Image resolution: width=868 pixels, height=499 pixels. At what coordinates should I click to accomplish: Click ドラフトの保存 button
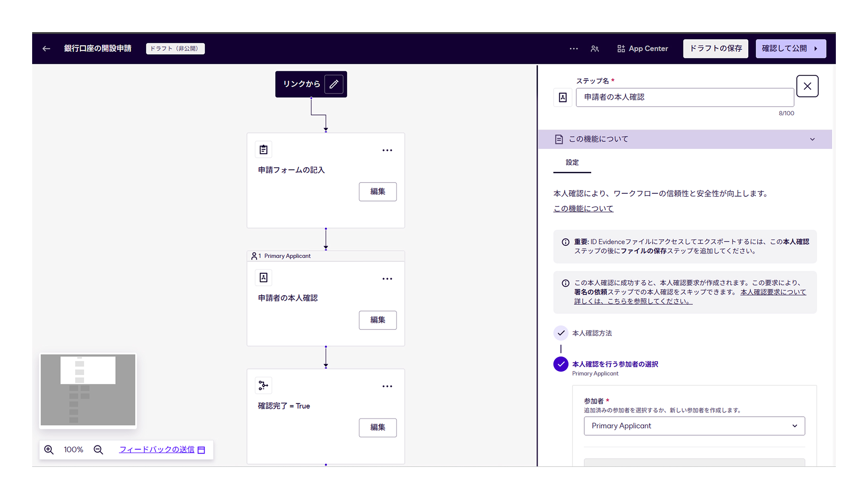tap(715, 49)
